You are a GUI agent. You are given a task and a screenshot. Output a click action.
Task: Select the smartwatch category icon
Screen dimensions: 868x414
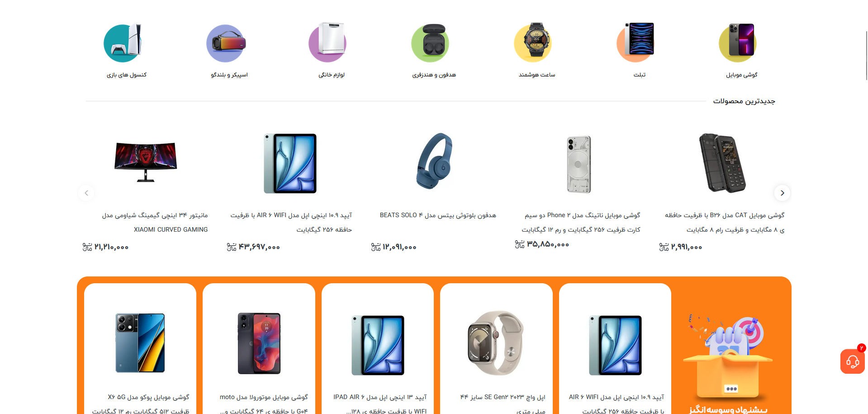click(533, 43)
